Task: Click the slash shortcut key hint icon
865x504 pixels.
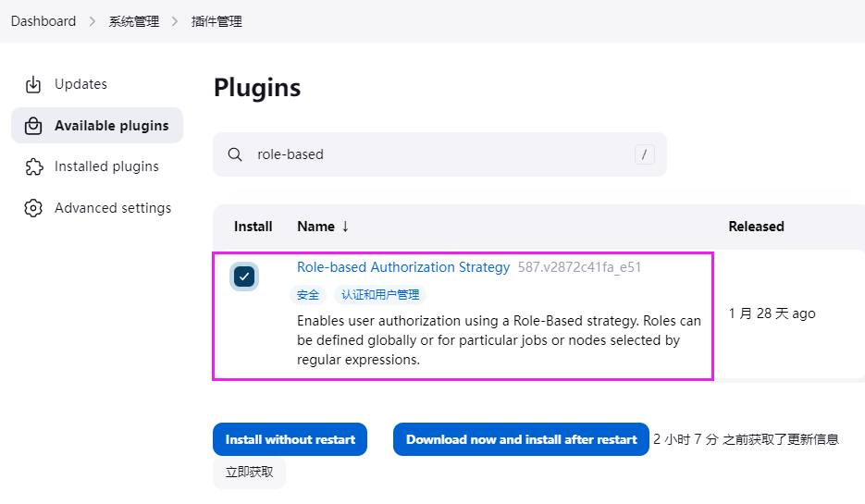Action: coord(645,154)
